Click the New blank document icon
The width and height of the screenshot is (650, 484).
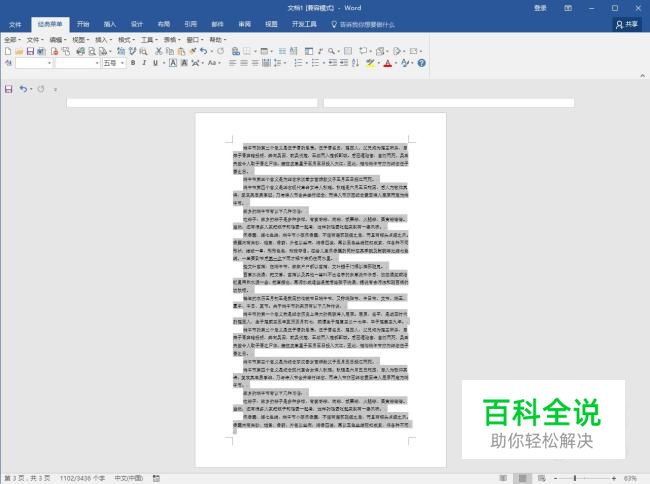(8, 51)
